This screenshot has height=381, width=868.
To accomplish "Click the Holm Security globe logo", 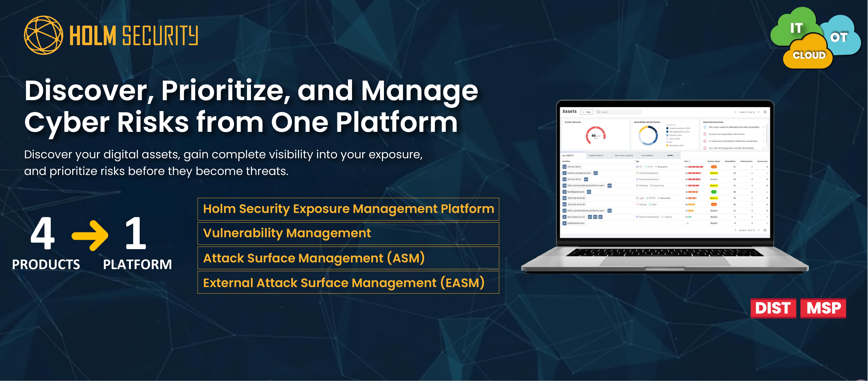I will click(x=43, y=35).
